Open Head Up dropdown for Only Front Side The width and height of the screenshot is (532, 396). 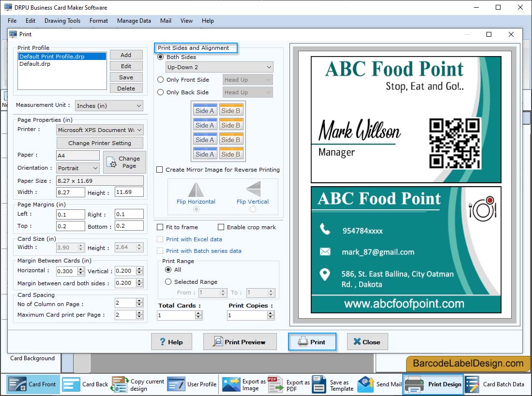pyautogui.click(x=248, y=80)
